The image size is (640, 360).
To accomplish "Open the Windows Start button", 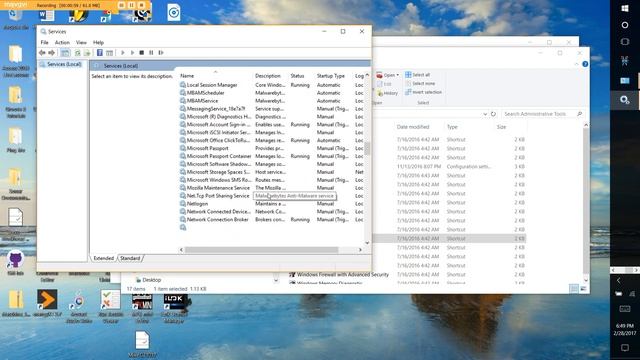I will (x=625, y=8).
